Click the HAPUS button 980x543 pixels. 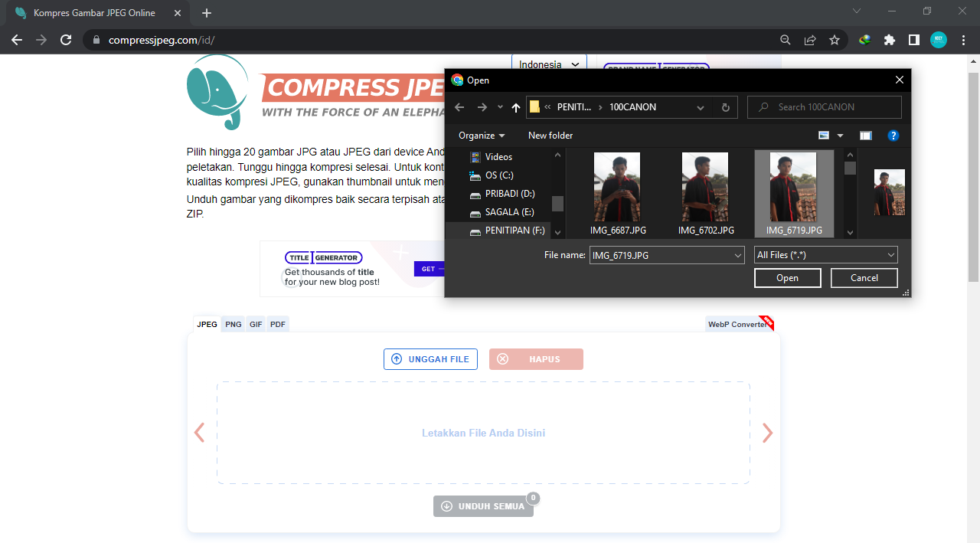pyautogui.click(x=536, y=359)
